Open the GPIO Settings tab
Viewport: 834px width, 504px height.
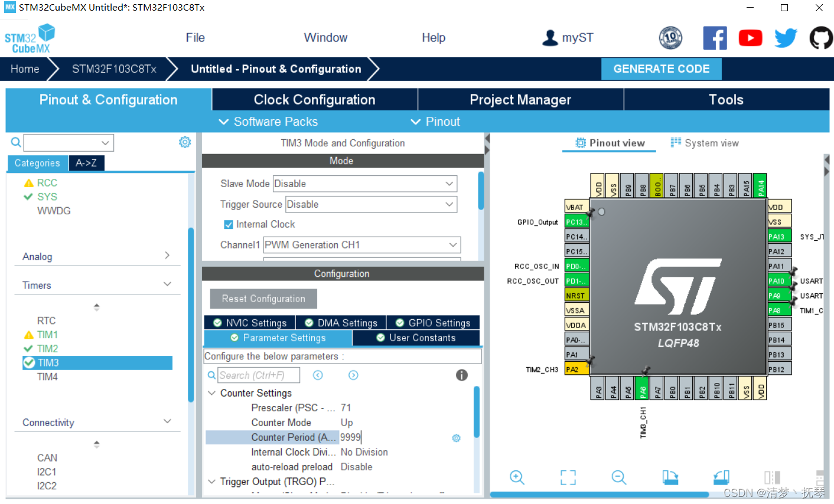433,323
